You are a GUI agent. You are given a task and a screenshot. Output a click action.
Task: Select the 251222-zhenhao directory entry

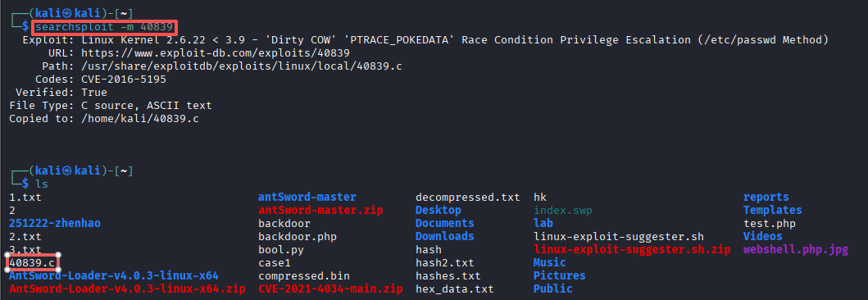[55, 224]
